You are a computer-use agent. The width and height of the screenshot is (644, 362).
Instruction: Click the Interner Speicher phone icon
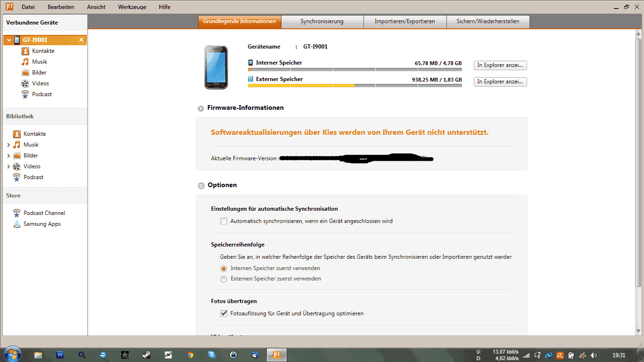pyautogui.click(x=250, y=63)
